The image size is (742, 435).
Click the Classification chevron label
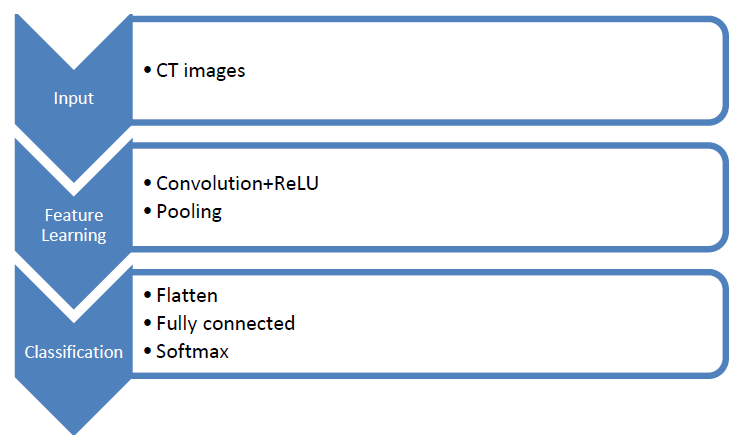(74, 352)
